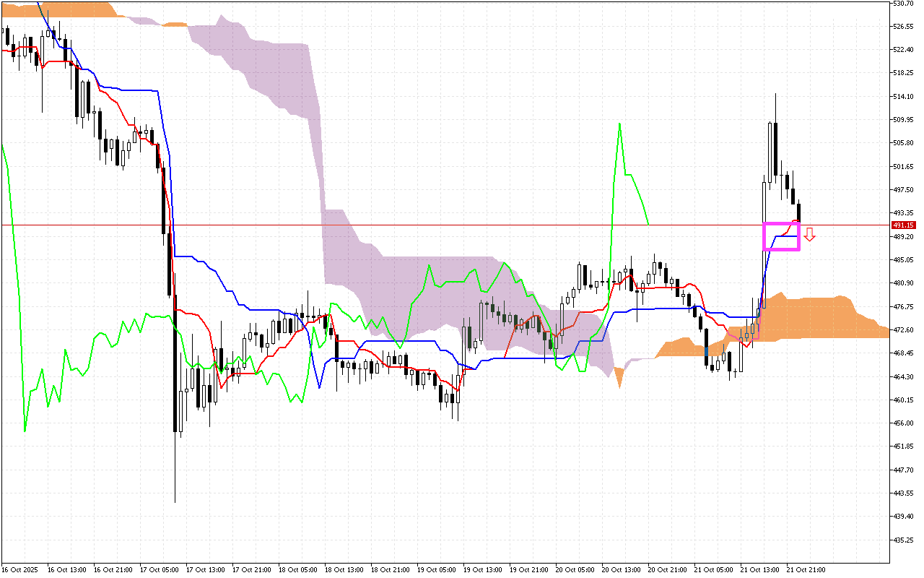This screenshot has height=578, width=924.
Task: Click the horizontal current price line
Action: 433,225
